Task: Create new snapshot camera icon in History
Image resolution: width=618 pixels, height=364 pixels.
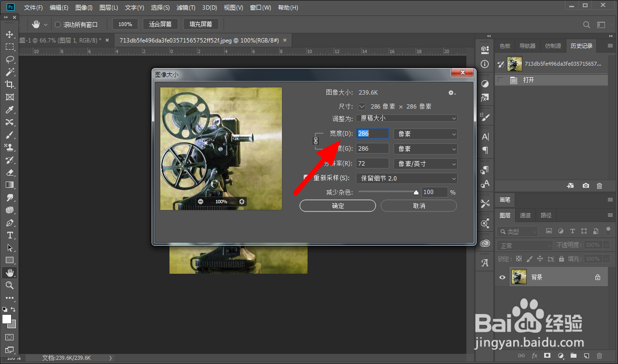Action: click(x=586, y=186)
